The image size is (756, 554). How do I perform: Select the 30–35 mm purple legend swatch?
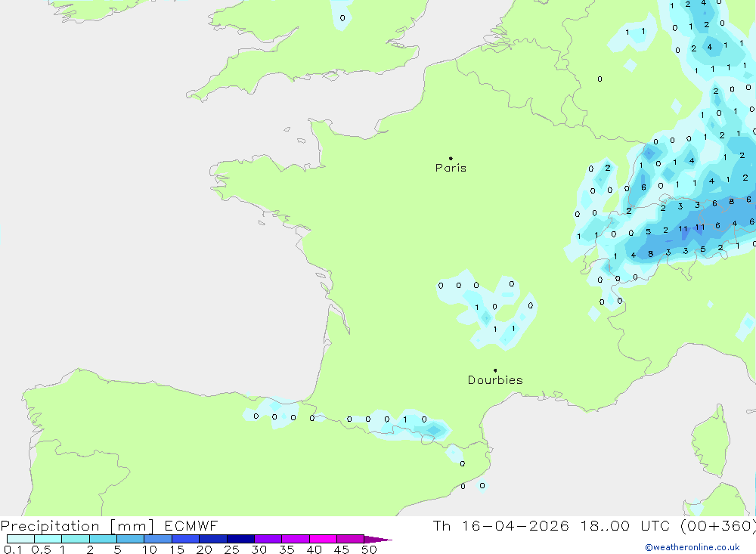point(268,539)
